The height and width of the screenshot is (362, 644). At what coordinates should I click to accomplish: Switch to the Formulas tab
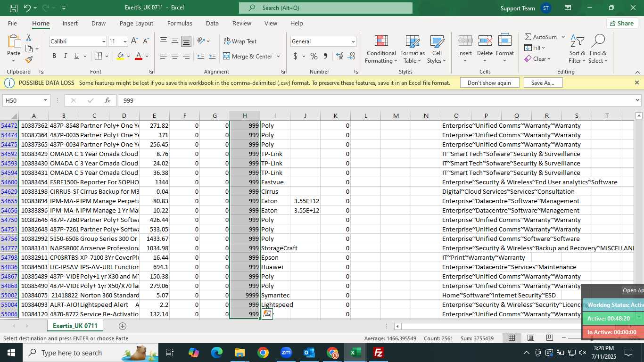180,23
